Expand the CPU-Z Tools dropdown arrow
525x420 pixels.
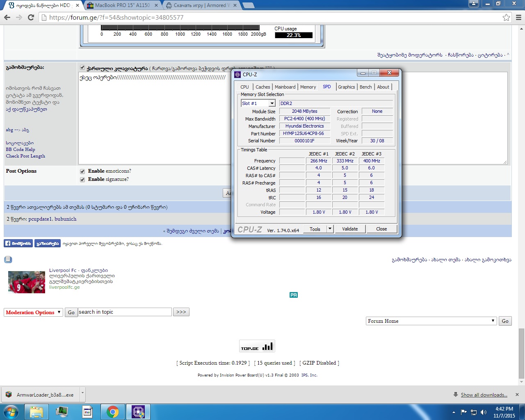click(330, 229)
